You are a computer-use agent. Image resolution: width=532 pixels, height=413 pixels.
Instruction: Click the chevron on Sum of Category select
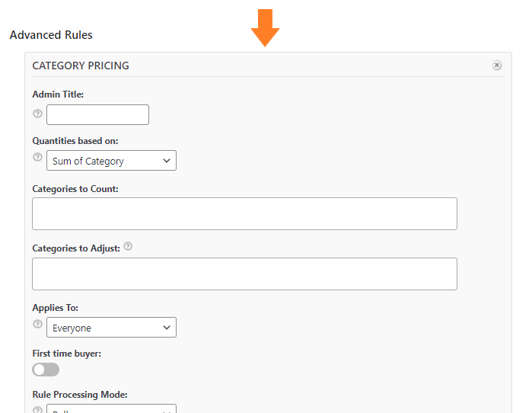pyautogui.click(x=166, y=161)
